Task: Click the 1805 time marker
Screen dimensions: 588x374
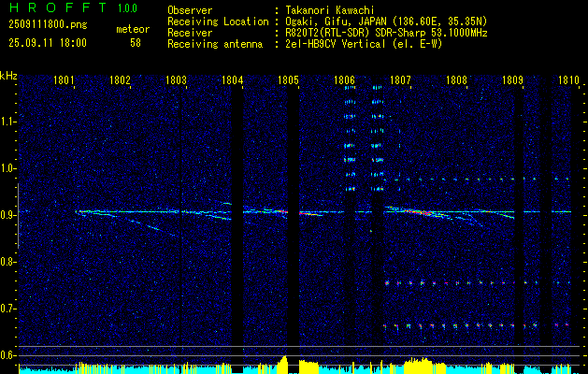Action: click(x=288, y=79)
